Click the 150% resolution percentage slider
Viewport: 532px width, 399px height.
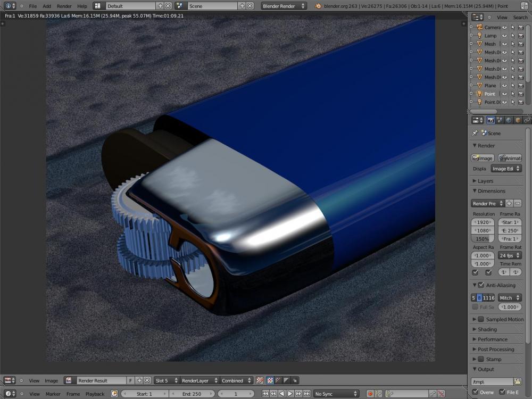(x=483, y=239)
